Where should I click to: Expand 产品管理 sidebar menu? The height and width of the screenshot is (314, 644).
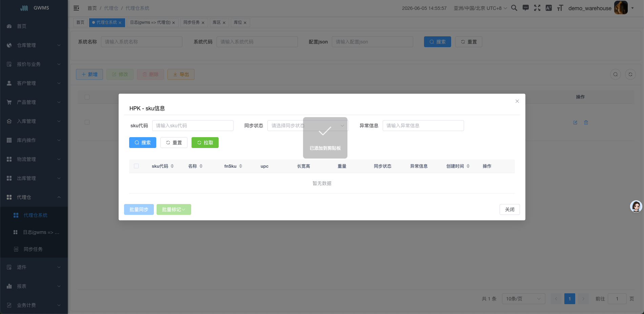(x=34, y=102)
